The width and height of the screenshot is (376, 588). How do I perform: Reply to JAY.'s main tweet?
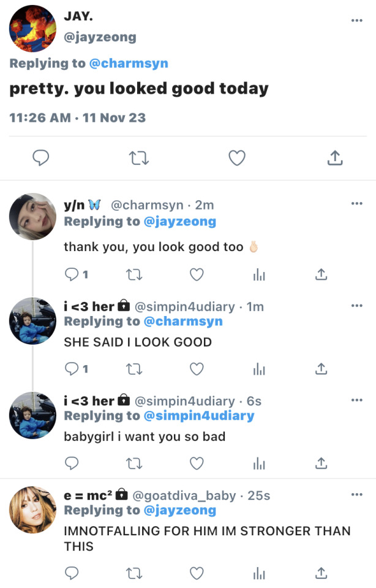(x=40, y=159)
